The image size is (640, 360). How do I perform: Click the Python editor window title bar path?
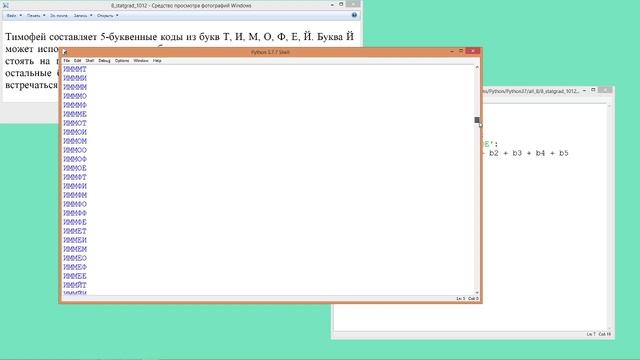coord(531,91)
